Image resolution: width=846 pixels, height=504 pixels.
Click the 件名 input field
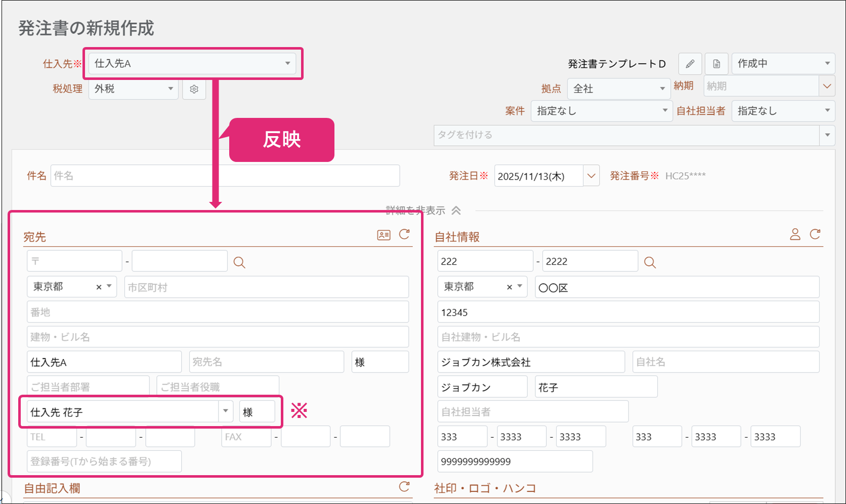click(x=225, y=176)
